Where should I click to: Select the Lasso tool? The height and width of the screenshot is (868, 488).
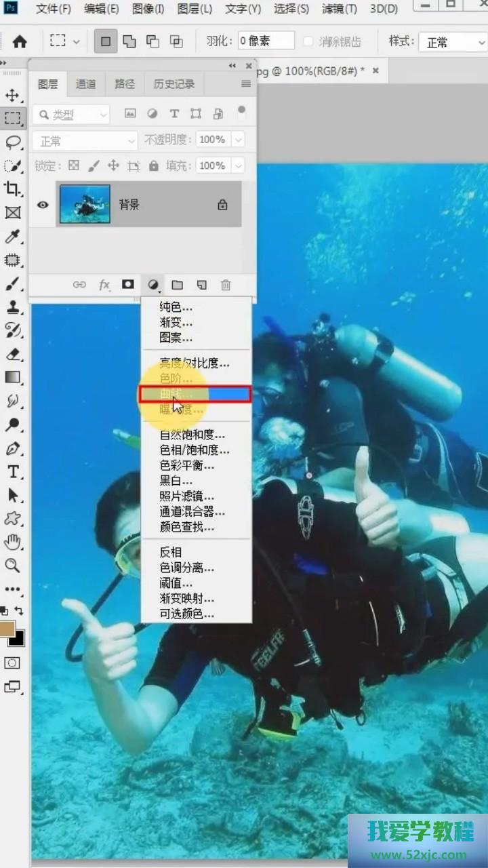[x=12, y=142]
